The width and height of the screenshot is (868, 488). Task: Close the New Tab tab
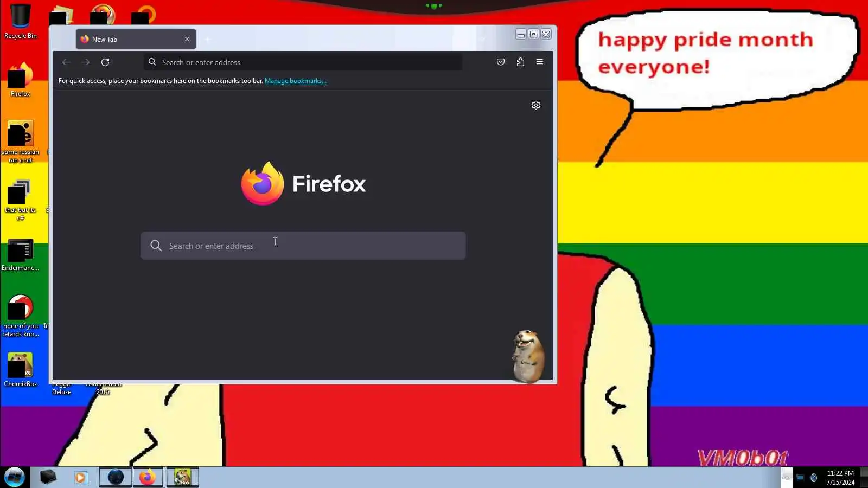click(x=187, y=39)
